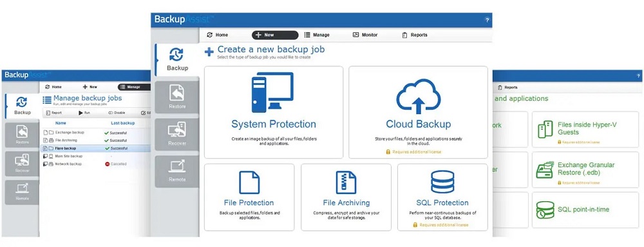Click the lock icon under Cloud Backup
The image size is (644, 247).
(388, 152)
